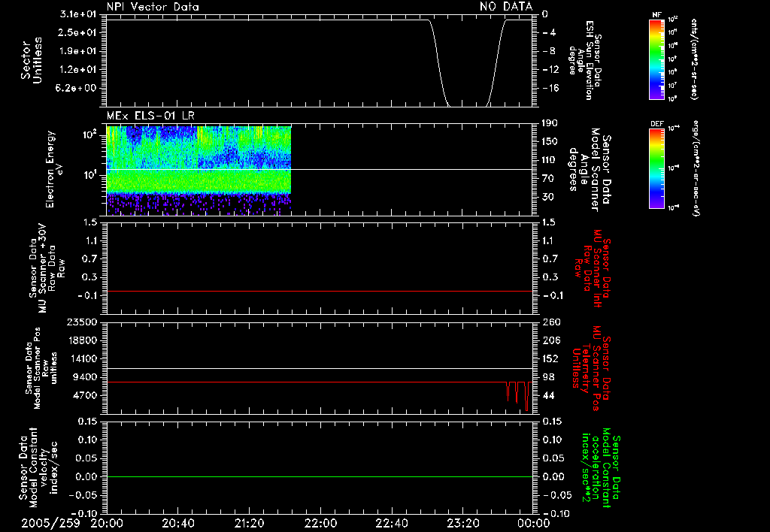Click the "150" scanner angle axis value
The image size is (770, 532).
[x=550, y=142]
